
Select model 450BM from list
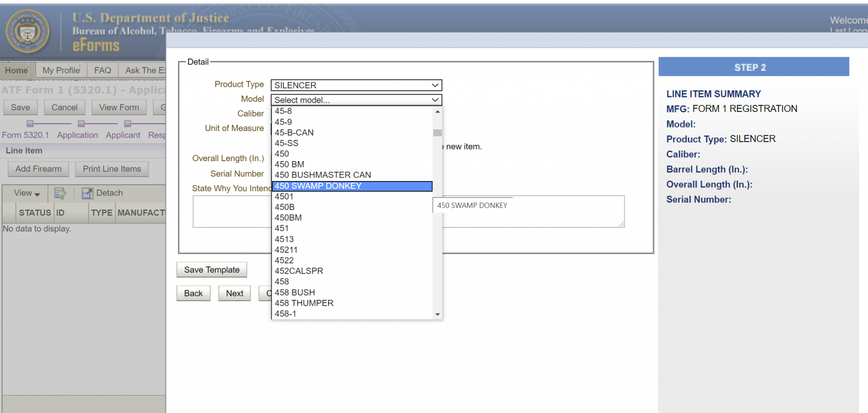[352, 218]
